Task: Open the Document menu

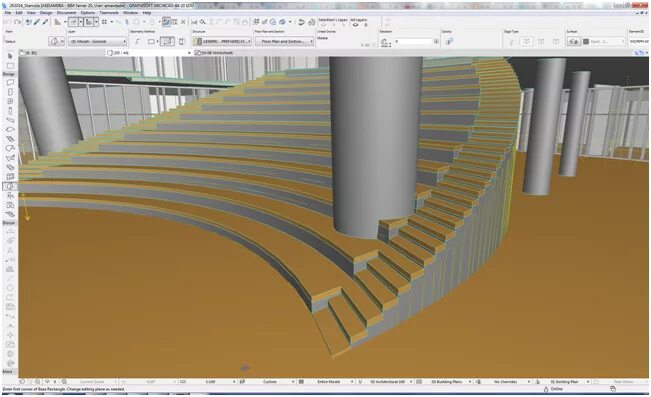Action: click(66, 13)
